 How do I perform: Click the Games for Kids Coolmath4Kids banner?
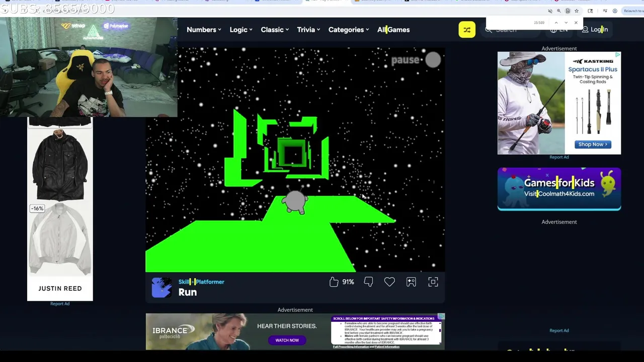[x=559, y=189]
